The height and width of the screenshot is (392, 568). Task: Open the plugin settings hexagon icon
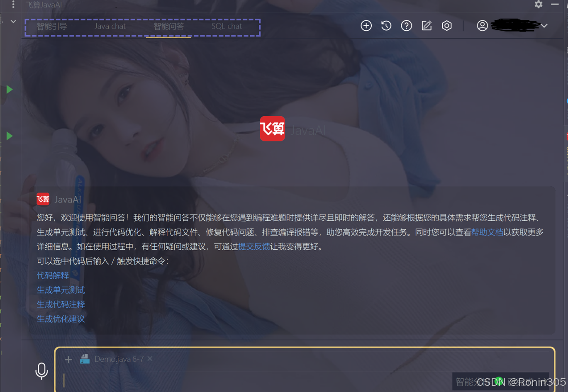(x=447, y=25)
